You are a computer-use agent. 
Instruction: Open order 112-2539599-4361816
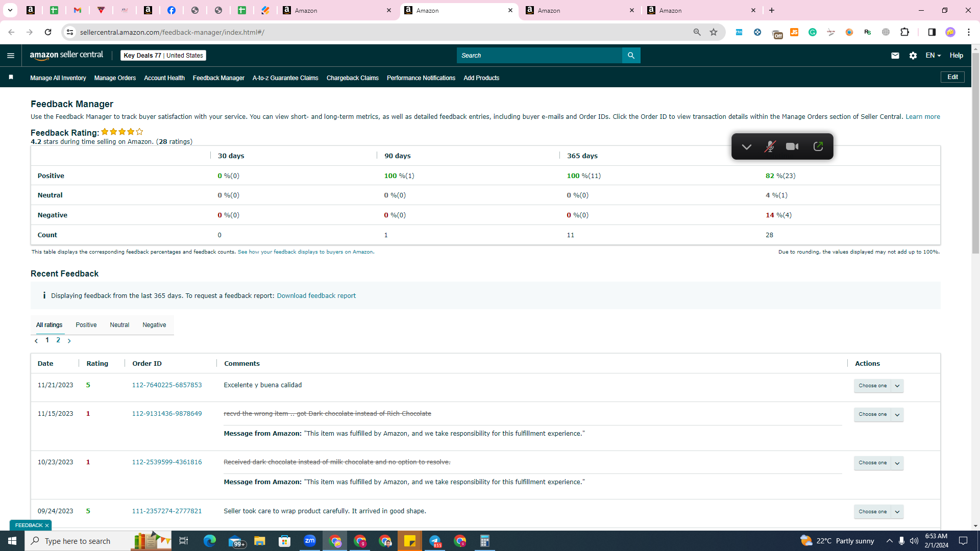click(167, 462)
